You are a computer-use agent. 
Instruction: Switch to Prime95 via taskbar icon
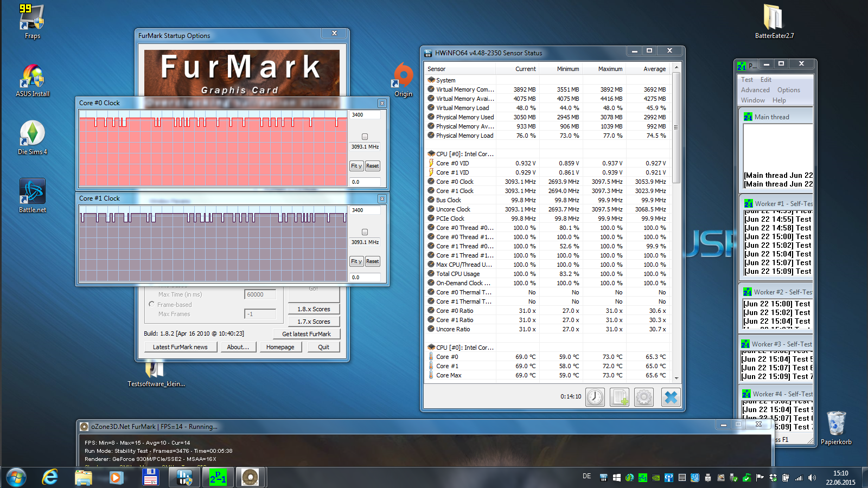(x=218, y=478)
